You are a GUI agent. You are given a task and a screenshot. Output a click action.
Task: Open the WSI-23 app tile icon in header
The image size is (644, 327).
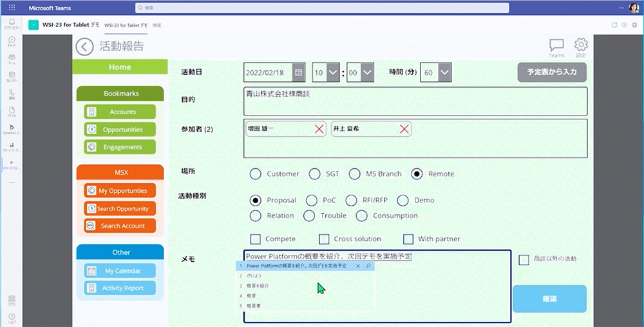(33, 25)
